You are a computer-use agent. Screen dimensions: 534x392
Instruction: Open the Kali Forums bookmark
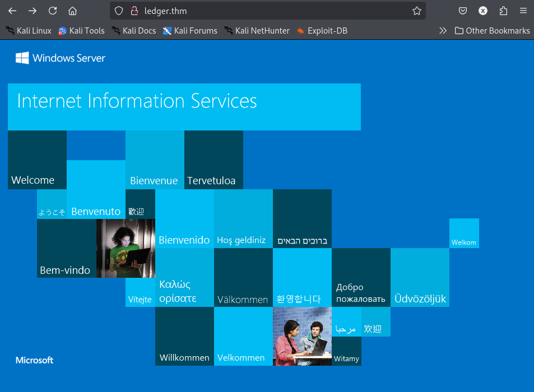click(x=190, y=31)
